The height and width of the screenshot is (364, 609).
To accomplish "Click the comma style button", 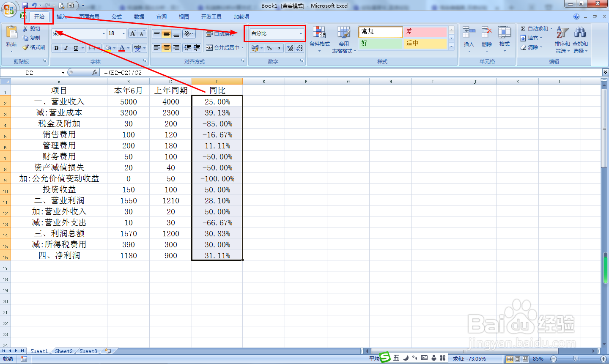I will (279, 48).
